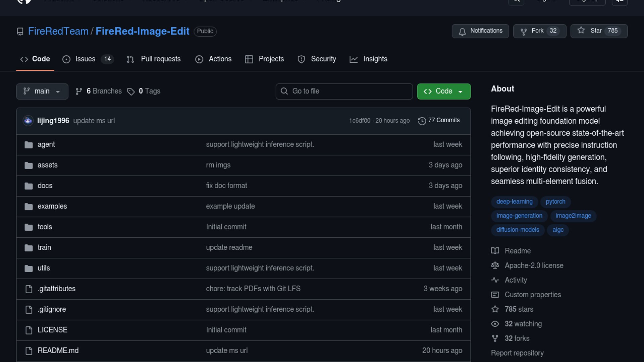Open the agent folder icon
Screen dimensions: 644x362
pos(29,145)
